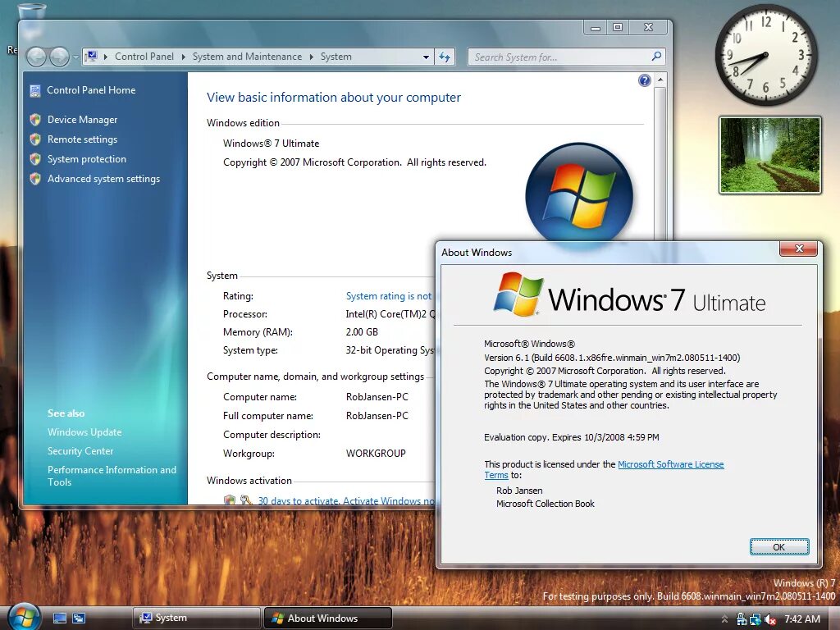
Task: Open Performance Information and Tools link
Action: 112,476
